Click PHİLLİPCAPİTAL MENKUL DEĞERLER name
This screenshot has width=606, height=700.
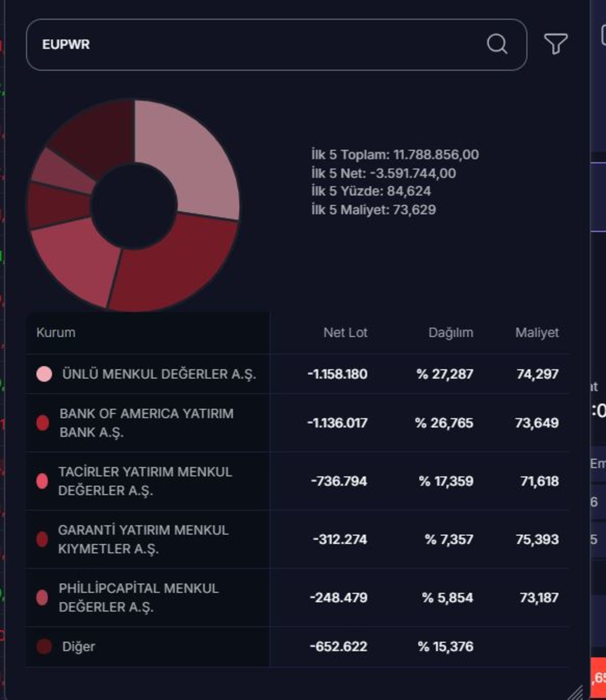[x=139, y=597]
